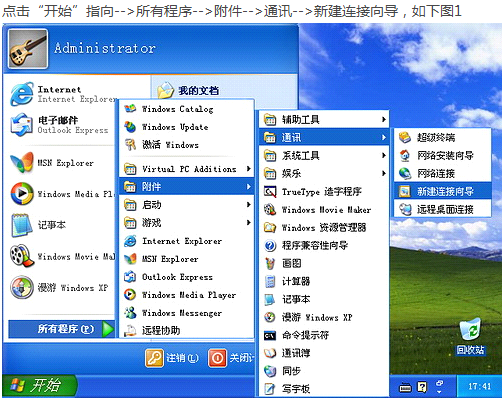Open 网络连接

tap(443, 173)
